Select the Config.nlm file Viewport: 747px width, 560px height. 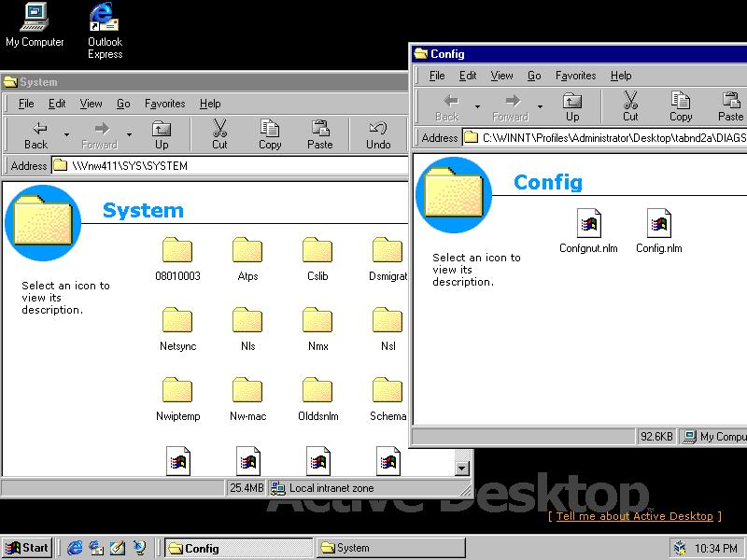pyautogui.click(x=659, y=231)
